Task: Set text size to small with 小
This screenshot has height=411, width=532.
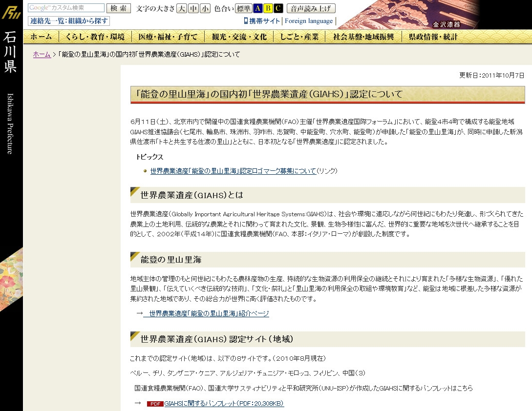Action: coord(205,8)
